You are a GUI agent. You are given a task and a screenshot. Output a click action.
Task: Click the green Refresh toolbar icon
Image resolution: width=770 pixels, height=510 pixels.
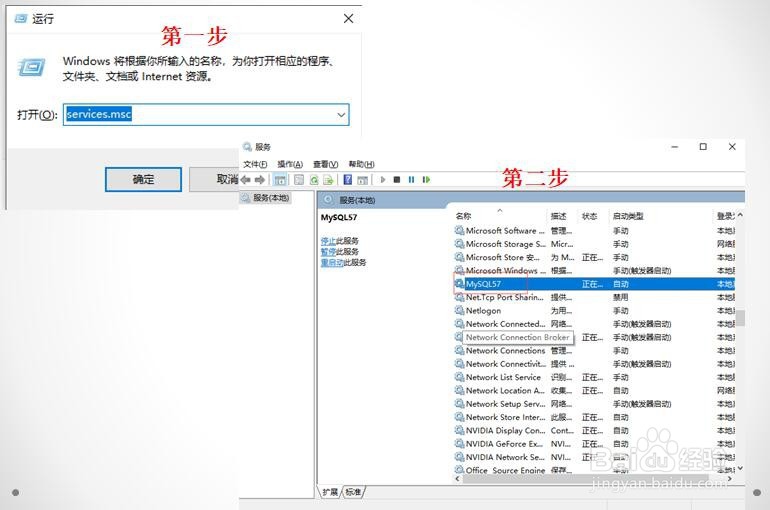point(314,180)
